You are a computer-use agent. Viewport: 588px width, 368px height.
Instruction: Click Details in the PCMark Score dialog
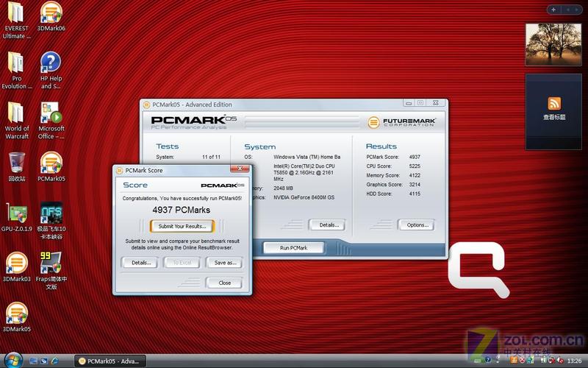coord(141,263)
